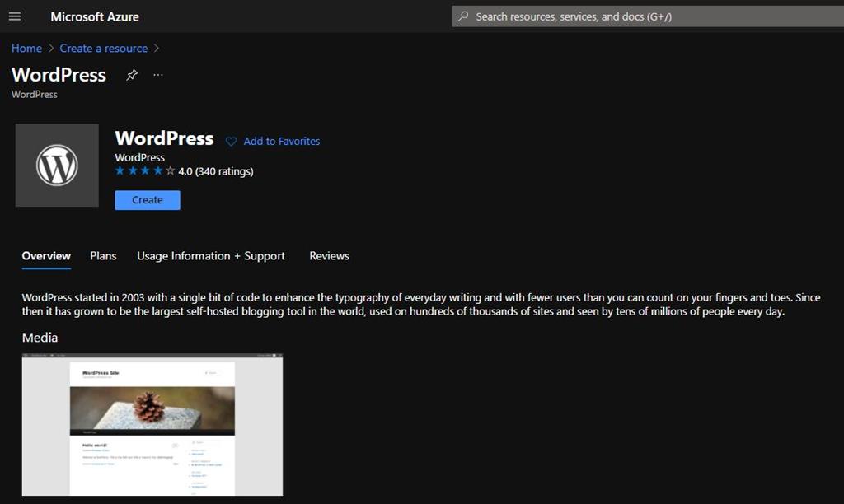Click the heart icon to favorite WordPress
This screenshot has height=504, width=844.
[x=230, y=141]
